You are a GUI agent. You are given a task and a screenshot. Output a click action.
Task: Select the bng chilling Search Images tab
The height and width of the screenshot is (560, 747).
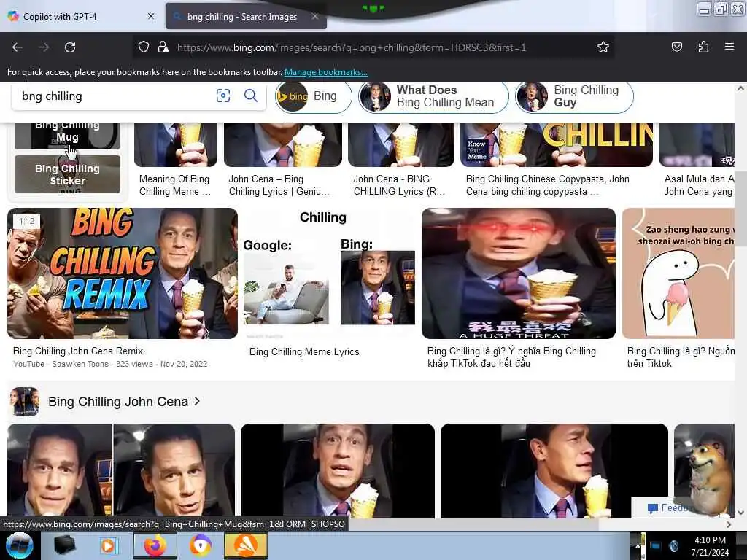click(x=246, y=16)
